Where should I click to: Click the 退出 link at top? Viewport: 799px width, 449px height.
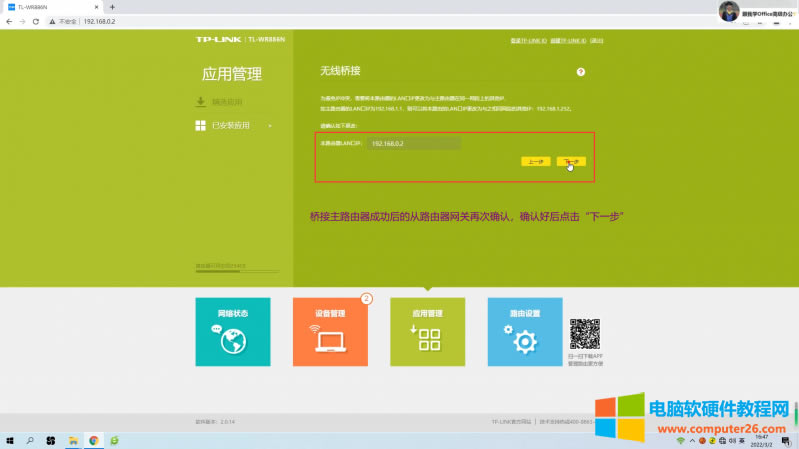coord(597,41)
